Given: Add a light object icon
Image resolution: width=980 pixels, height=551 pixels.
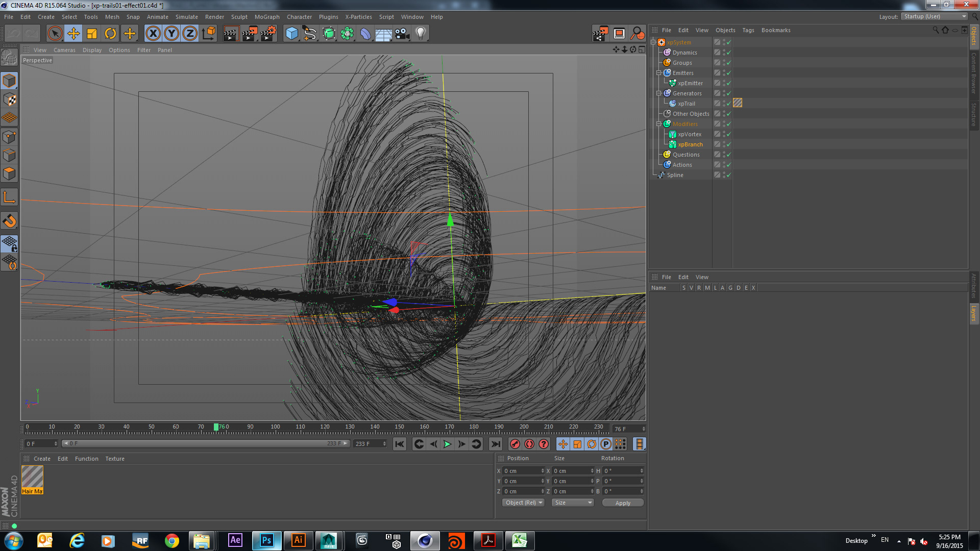Looking at the screenshot, I should [421, 34].
